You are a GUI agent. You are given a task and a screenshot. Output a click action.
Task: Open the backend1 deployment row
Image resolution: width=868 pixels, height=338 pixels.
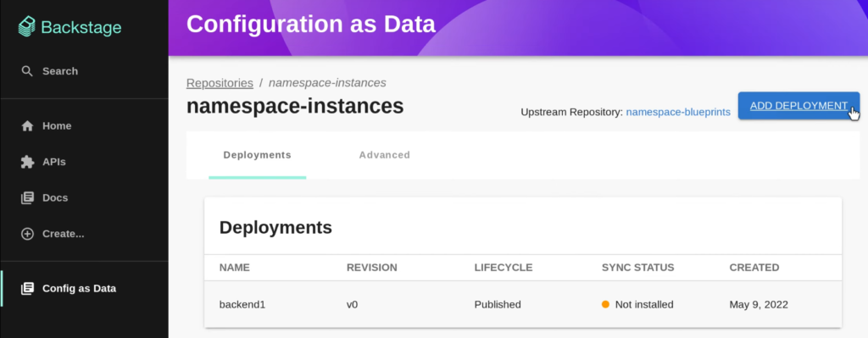(522, 304)
